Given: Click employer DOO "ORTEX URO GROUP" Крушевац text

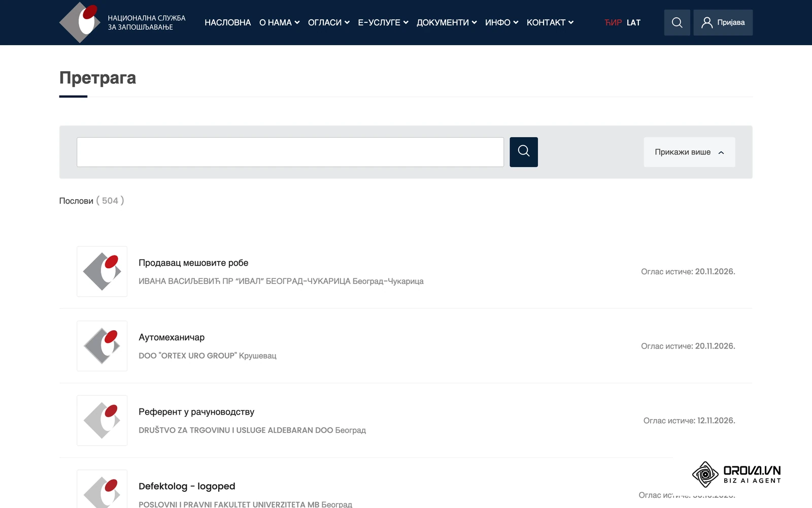Looking at the screenshot, I should pyautogui.click(x=208, y=356).
